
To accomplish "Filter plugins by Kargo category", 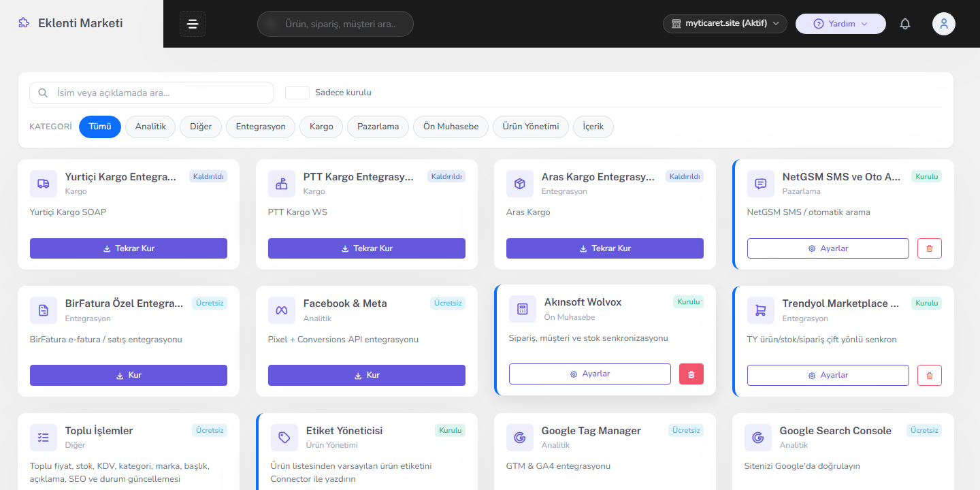I will click(321, 127).
